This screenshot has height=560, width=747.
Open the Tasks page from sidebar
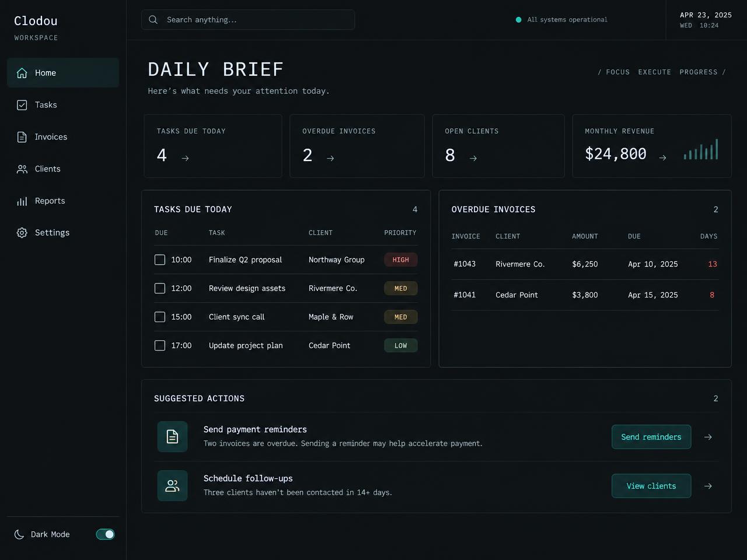63,105
